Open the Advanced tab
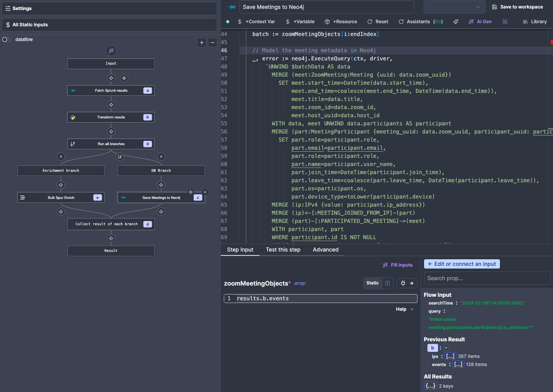553x392 pixels. point(325,250)
